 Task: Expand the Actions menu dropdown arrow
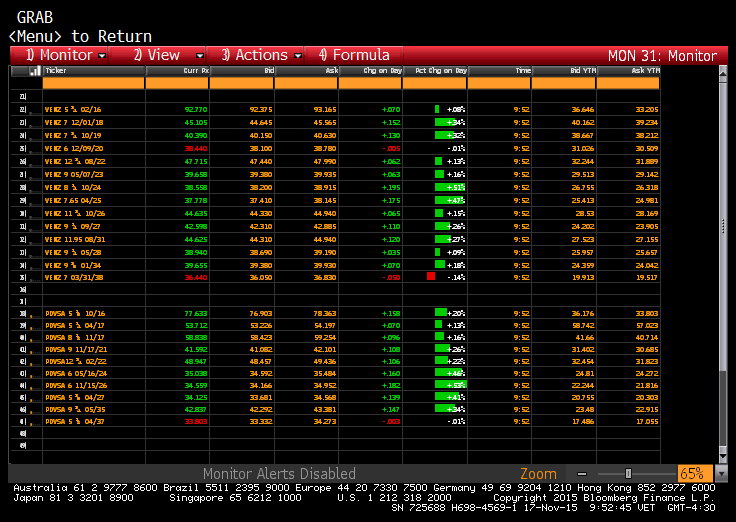pos(298,55)
